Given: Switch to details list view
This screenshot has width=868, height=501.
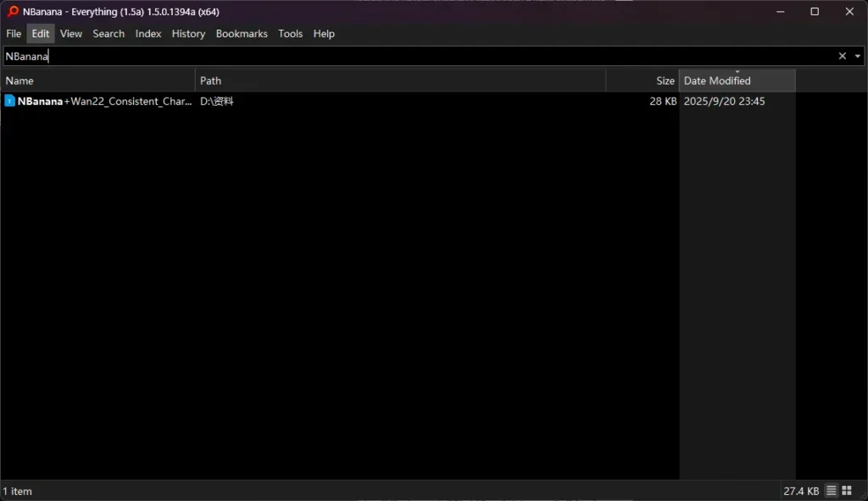Looking at the screenshot, I should click(832, 491).
